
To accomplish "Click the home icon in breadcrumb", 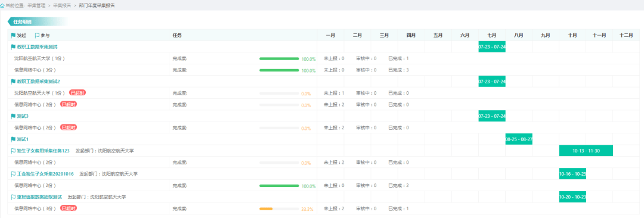I will point(2,5).
